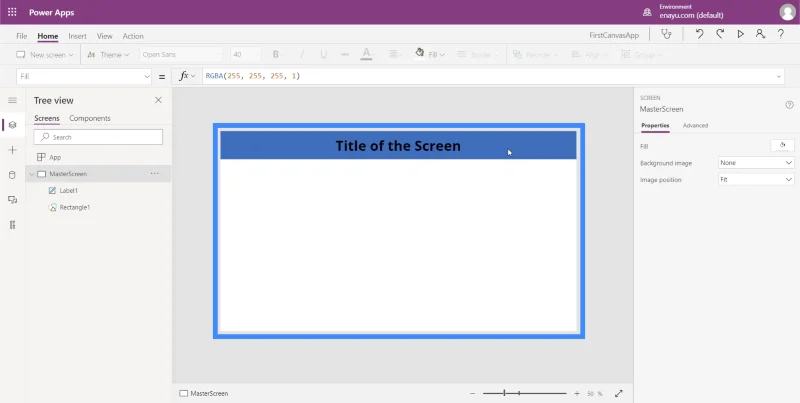Open Advanced tools icon in sidebar
Viewport: 800px width, 403px height.
[13, 225]
